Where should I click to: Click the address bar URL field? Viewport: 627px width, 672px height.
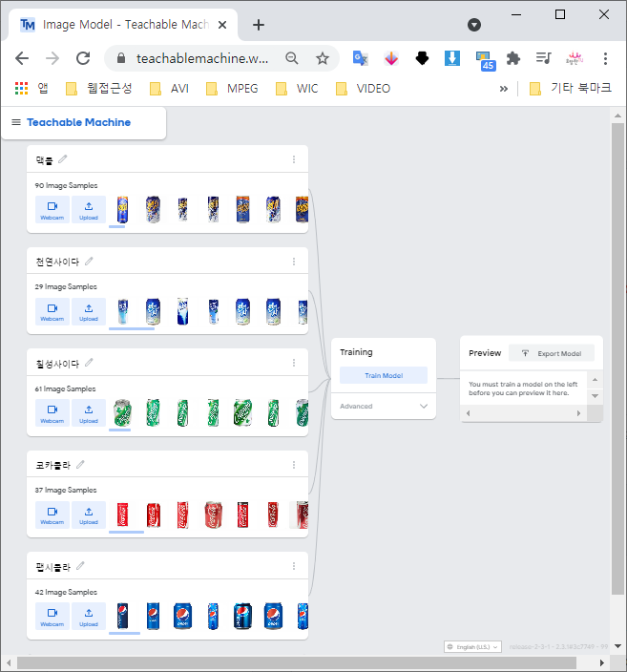point(202,58)
